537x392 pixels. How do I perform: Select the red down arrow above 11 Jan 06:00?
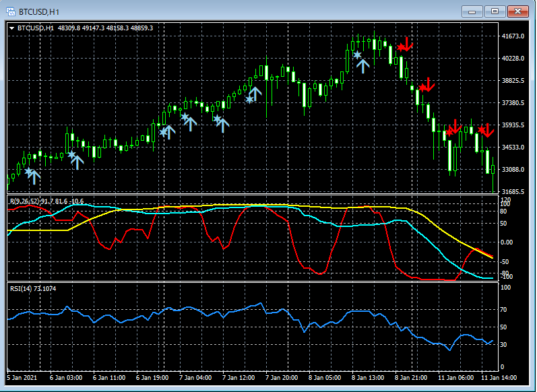point(455,127)
